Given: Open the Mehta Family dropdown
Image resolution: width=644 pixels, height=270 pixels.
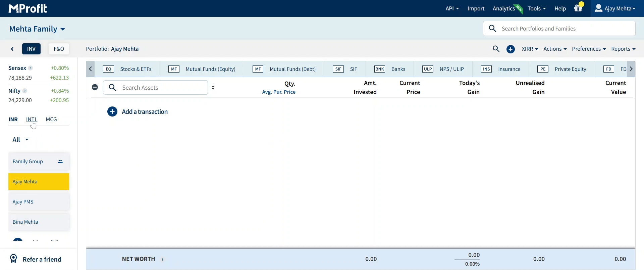Looking at the screenshot, I should tap(37, 29).
